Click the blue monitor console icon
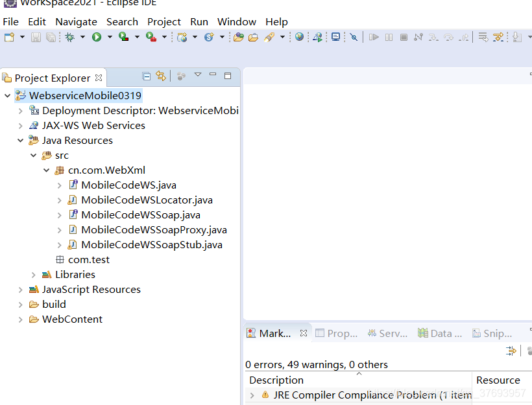 (336, 37)
